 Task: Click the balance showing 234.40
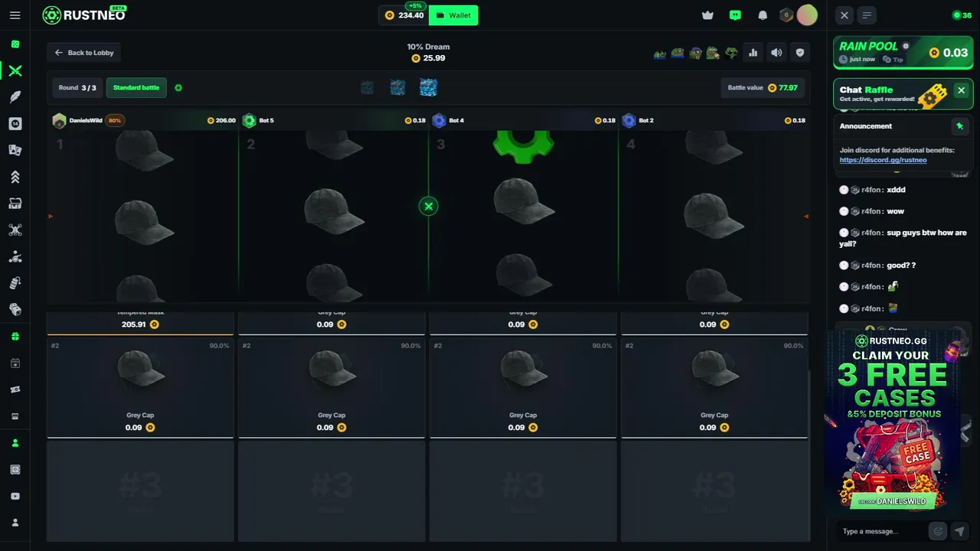(x=404, y=15)
